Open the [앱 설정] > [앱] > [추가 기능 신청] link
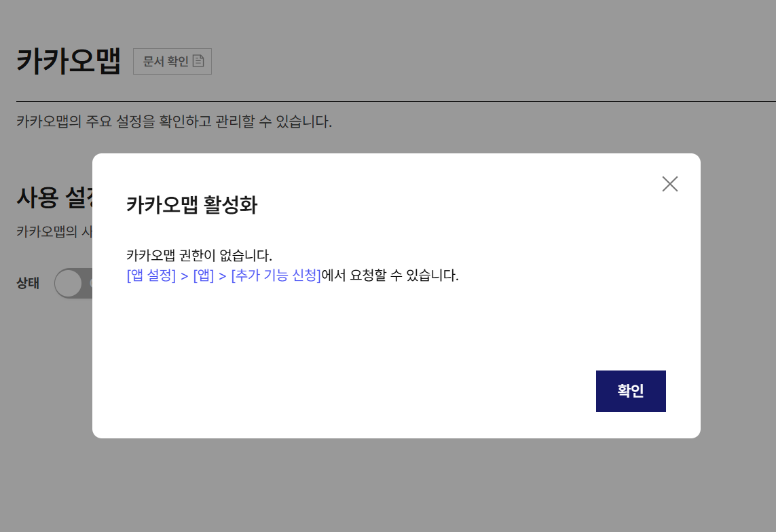 [x=223, y=275]
